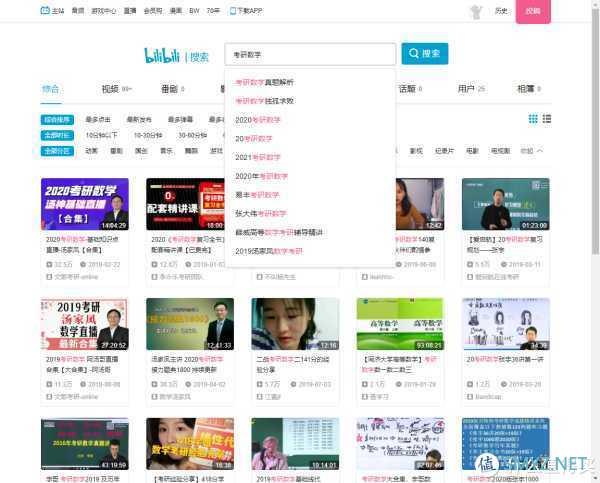The image size is (600, 483).
Task: Select the 相簿 results tab
Action: 529,89
